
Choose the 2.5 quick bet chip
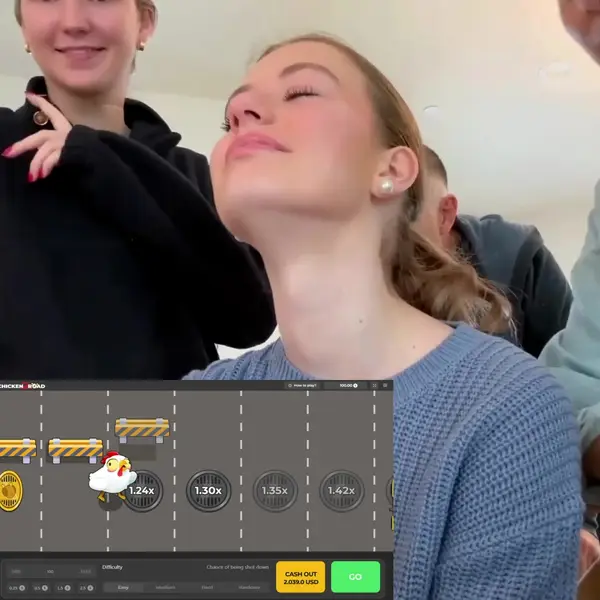pos(86,588)
